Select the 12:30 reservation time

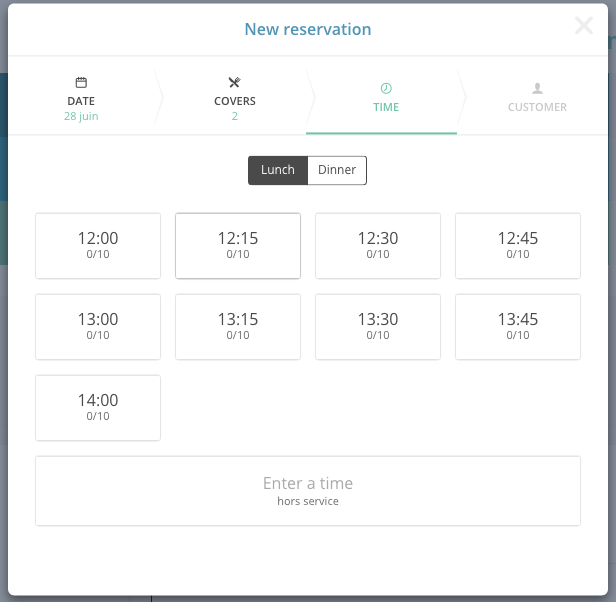(x=378, y=246)
